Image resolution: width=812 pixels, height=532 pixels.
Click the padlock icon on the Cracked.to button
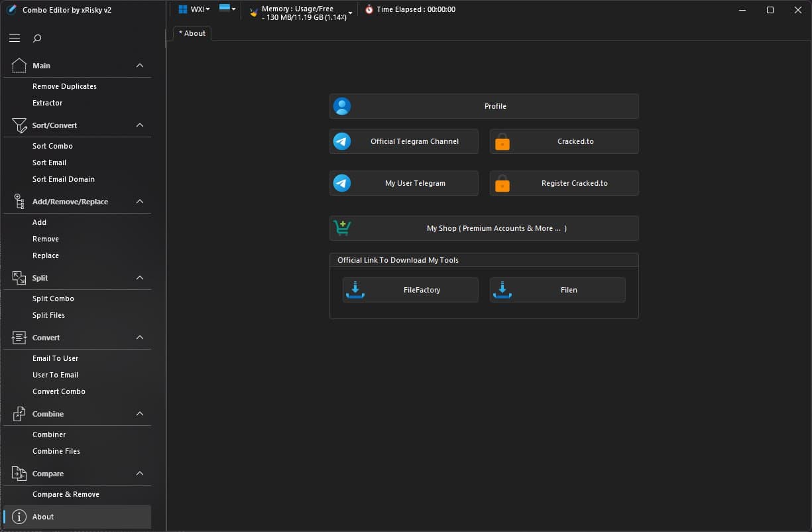click(x=502, y=141)
